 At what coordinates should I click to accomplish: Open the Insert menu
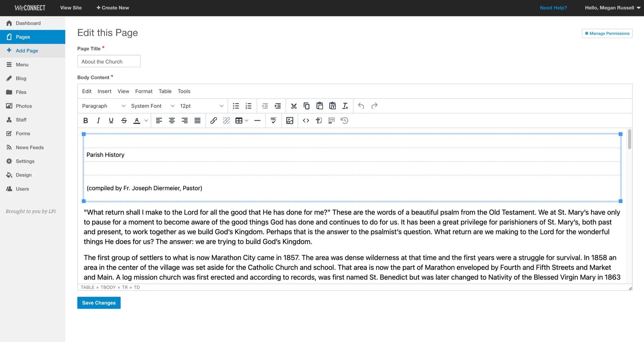104,91
